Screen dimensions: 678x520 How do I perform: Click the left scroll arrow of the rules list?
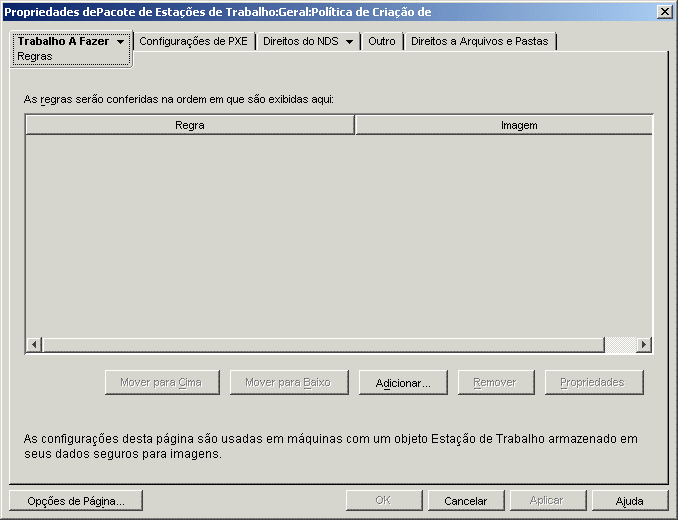(34, 345)
